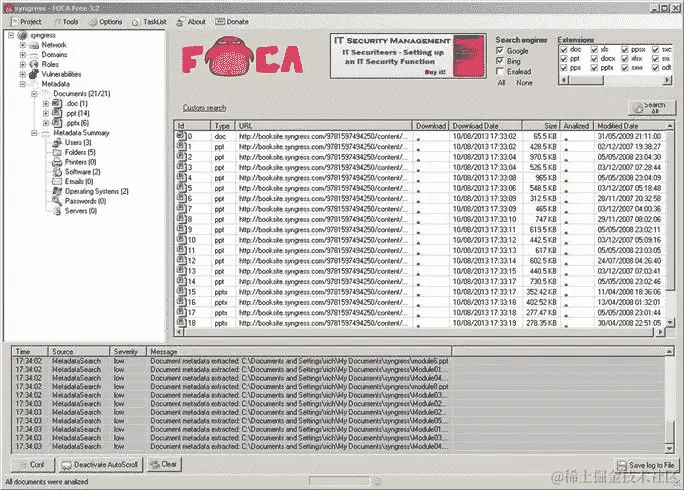Click the Roles node icon
Viewport: 684px width, 490px height.
tap(34, 65)
